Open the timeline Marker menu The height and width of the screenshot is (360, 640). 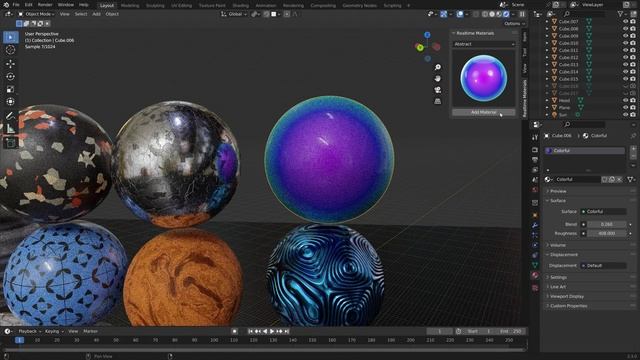pos(90,331)
